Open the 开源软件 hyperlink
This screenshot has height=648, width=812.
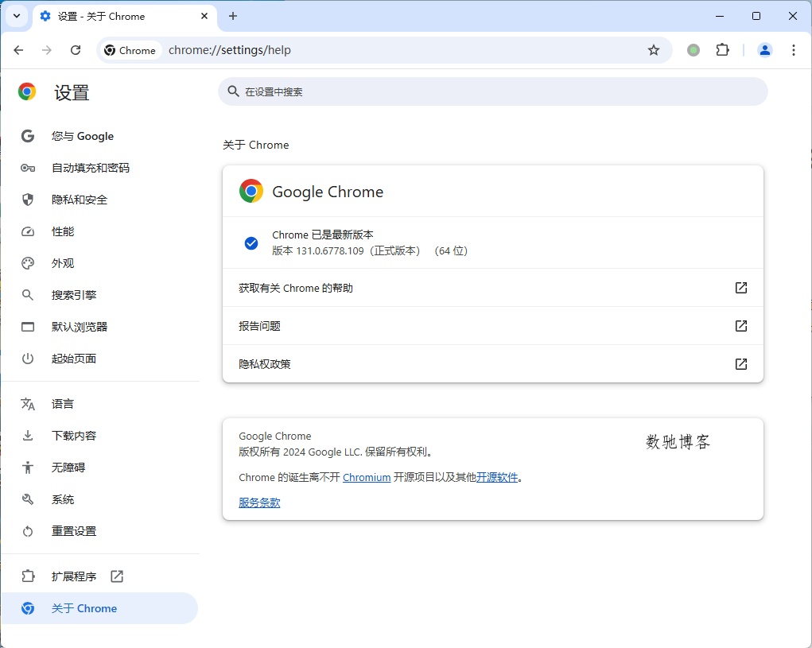click(x=496, y=477)
